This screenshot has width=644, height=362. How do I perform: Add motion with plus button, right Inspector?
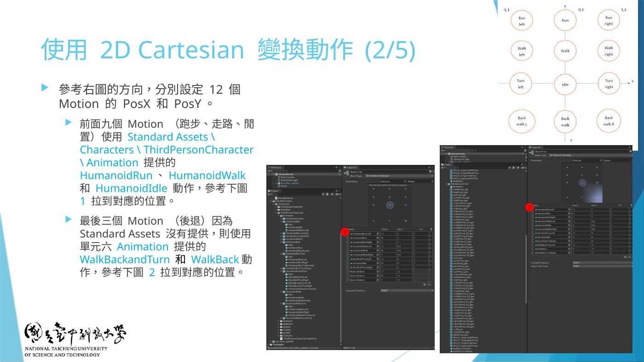tap(625, 257)
